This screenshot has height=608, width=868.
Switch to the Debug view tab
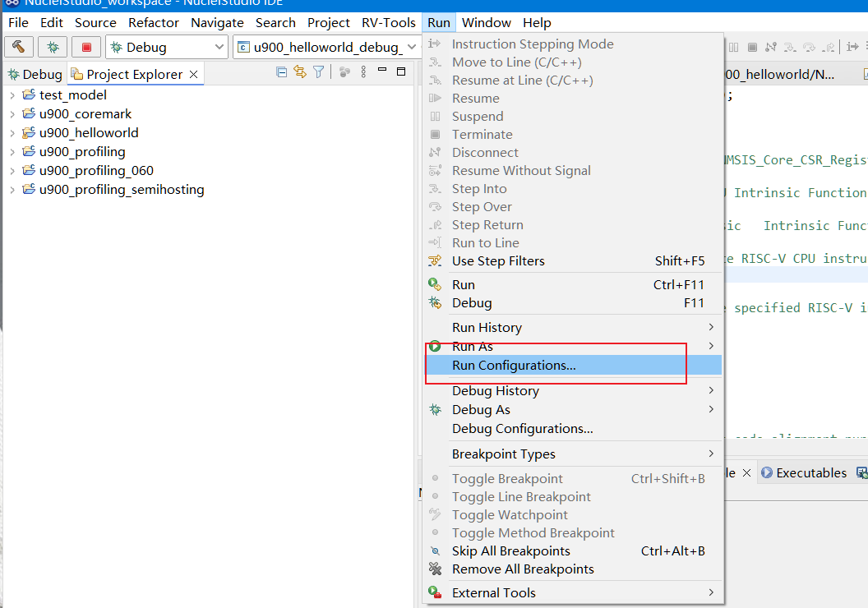(35, 74)
